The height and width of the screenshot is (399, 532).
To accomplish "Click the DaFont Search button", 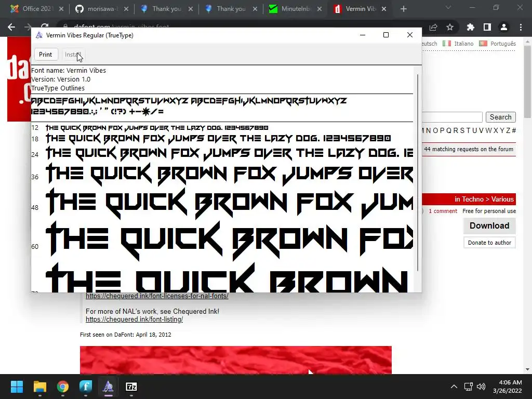I will click(500, 117).
